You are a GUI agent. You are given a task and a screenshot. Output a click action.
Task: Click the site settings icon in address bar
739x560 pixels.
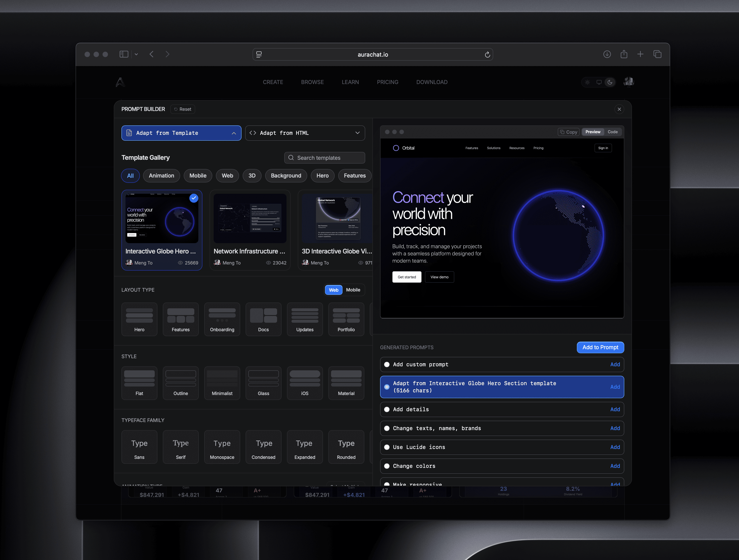pyautogui.click(x=259, y=54)
